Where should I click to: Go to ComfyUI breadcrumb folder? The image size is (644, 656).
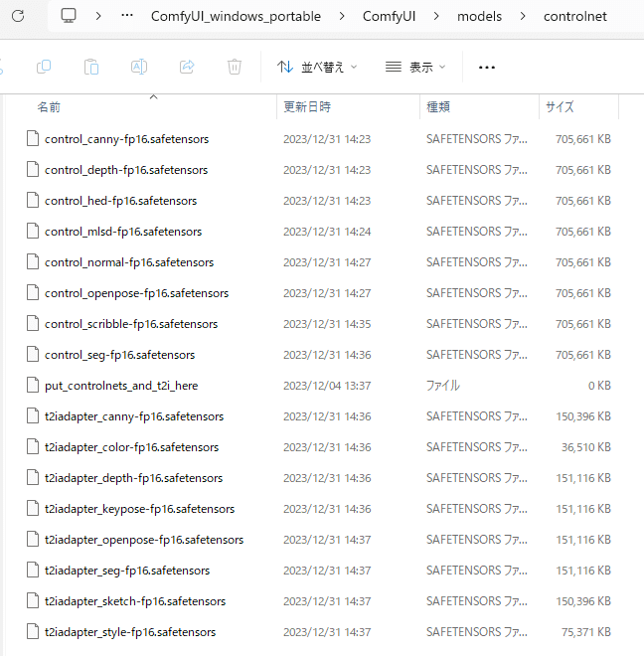coord(389,16)
